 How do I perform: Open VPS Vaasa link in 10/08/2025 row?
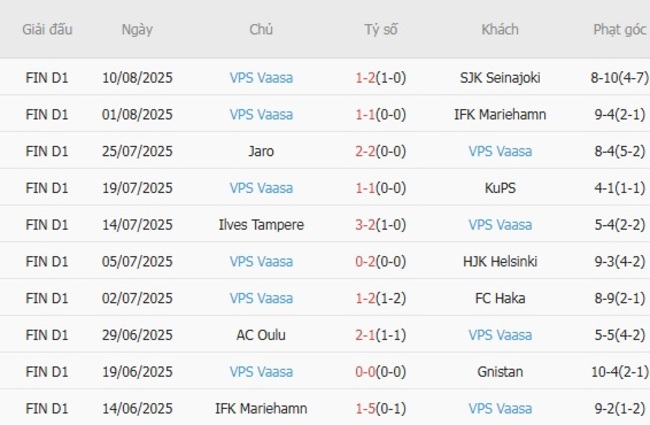pyautogui.click(x=261, y=78)
